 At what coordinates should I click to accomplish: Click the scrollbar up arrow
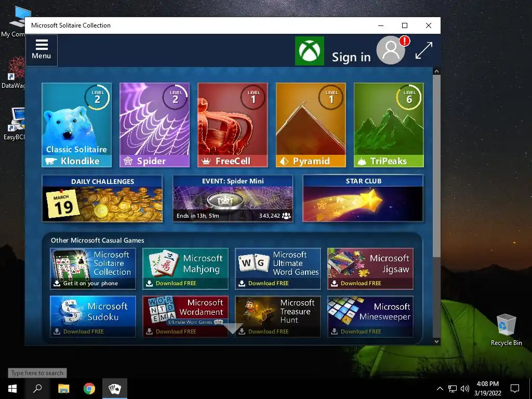coord(436,71)
